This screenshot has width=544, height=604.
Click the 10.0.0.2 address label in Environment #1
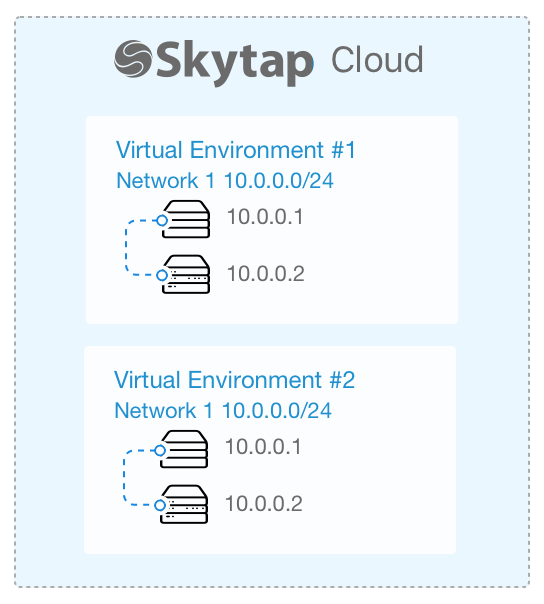(x=265, y=273)
